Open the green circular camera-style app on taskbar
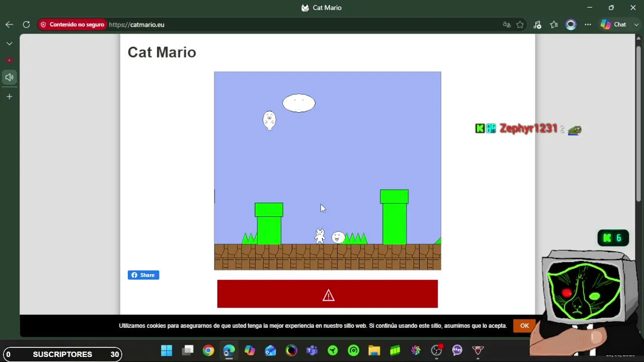The width and height of the screenshot is (644, 362). 354,350
